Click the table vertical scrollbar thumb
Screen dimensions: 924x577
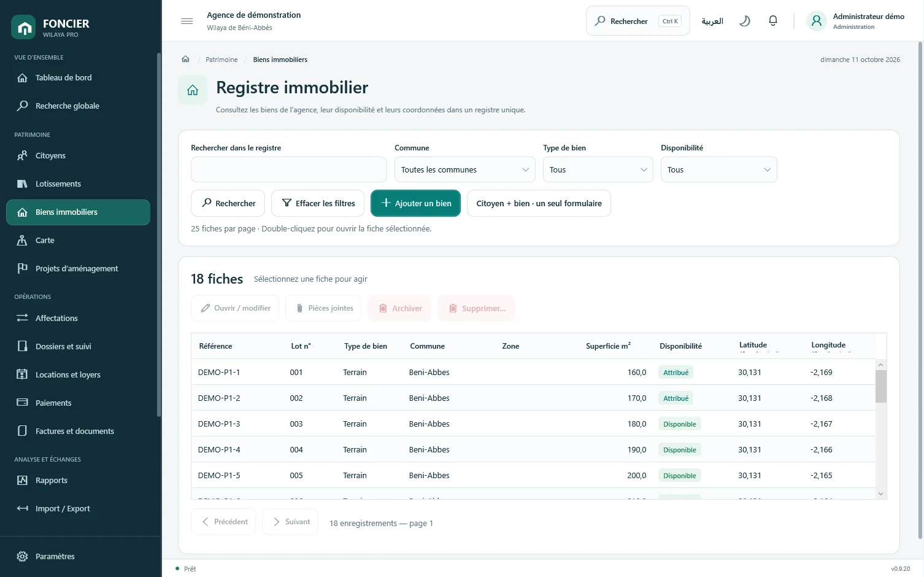881,386
